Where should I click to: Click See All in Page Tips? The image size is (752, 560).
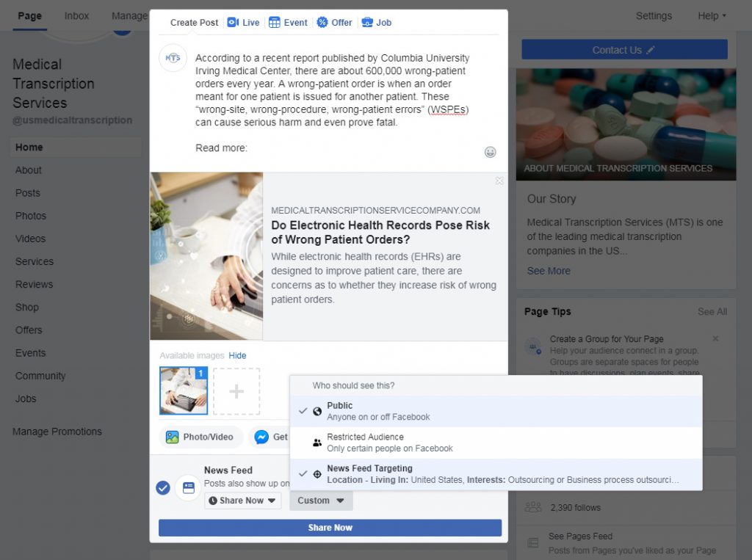point(712,312)
